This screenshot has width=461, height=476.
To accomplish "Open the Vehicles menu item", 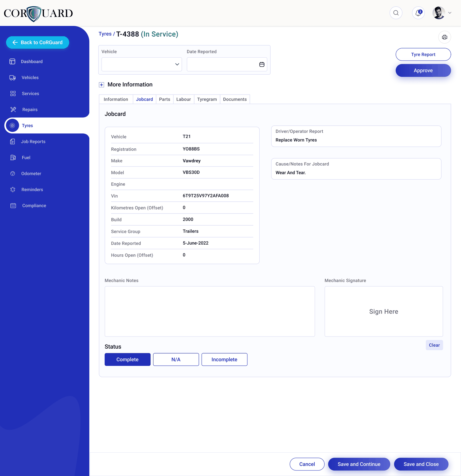I will click(x=30, y=78).
